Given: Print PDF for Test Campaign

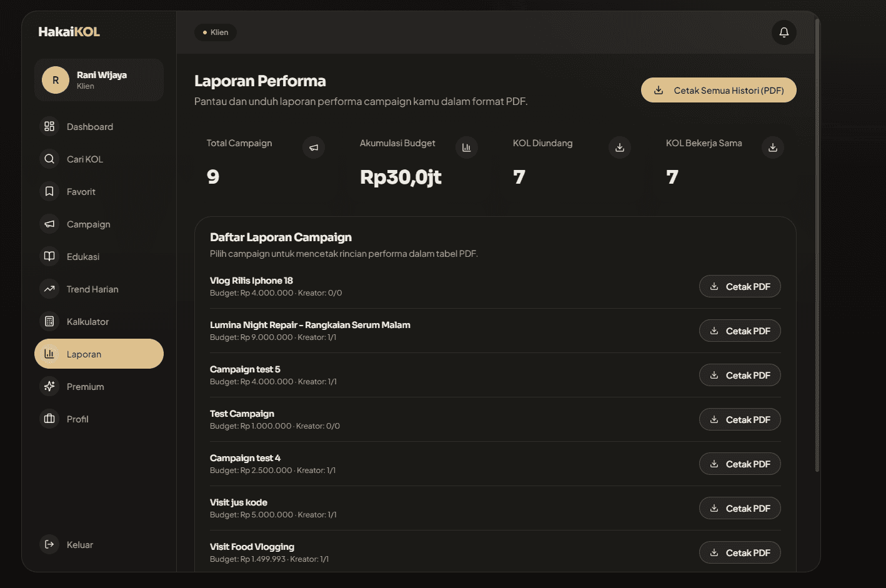Looking at the screenshot, I should (740, 419).
